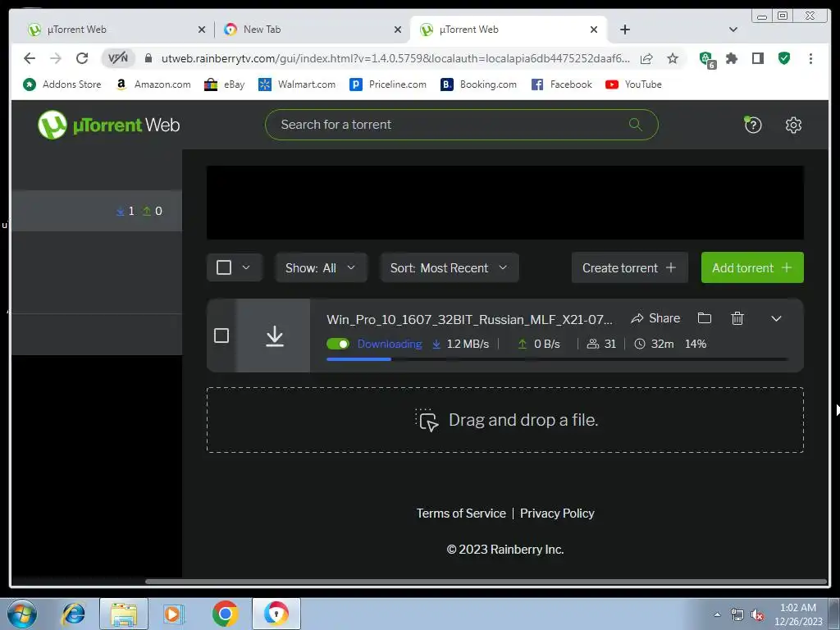Click the torrent download progress bar
The height and width of the screenshot is (630, 840).
(x=557, y=359)
